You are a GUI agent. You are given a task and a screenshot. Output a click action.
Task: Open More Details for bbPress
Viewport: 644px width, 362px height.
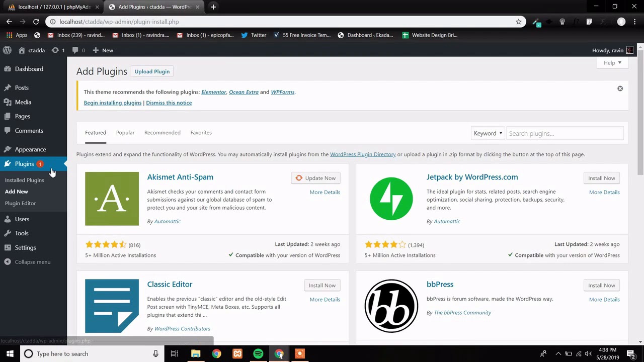[x=604, y=299]
